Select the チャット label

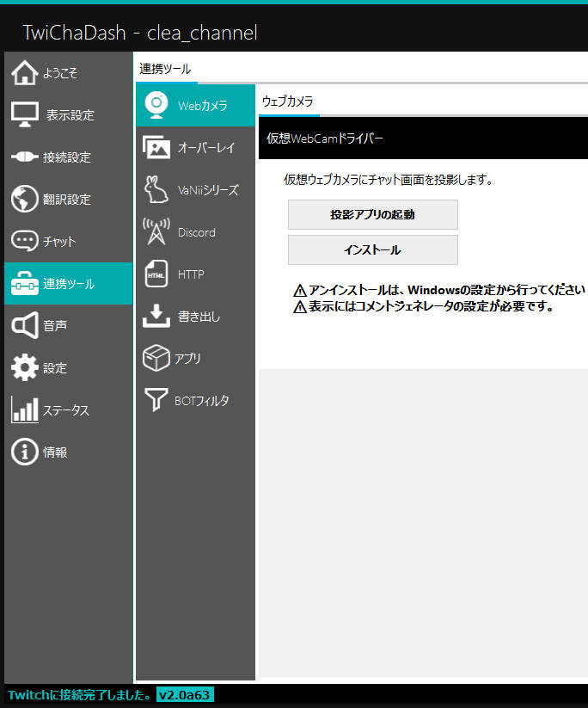(59, 241)
